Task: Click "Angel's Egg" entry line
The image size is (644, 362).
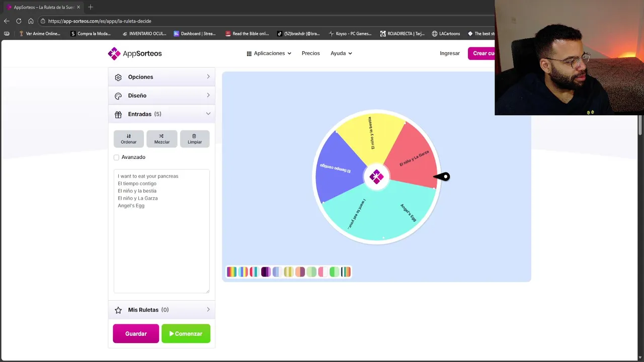Action: click(x=131, y=206)
